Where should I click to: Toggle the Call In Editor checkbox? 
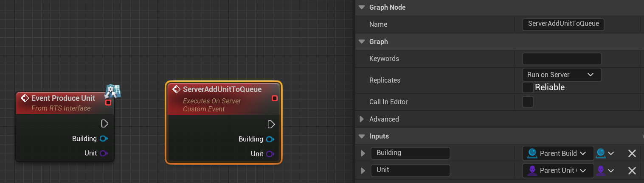(x=528, y=102)
